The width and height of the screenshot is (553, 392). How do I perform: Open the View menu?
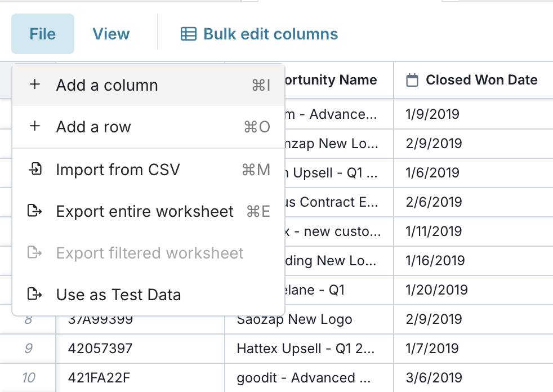111,34
